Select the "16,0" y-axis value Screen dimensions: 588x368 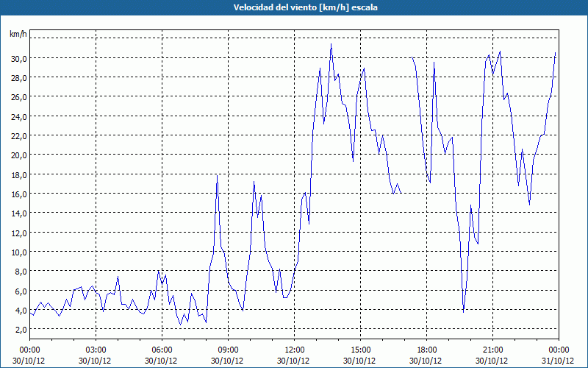18,194
